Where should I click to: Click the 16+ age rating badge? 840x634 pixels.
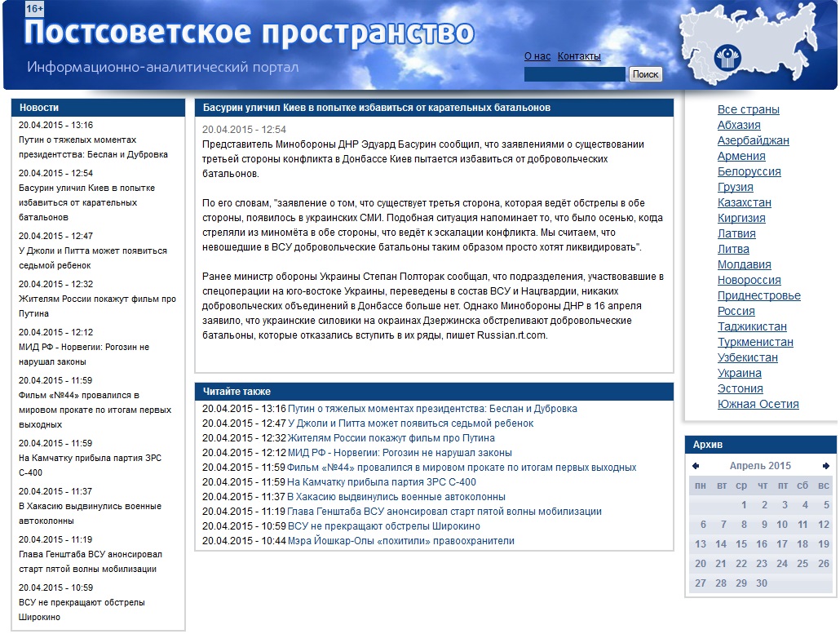click(35, 9)
